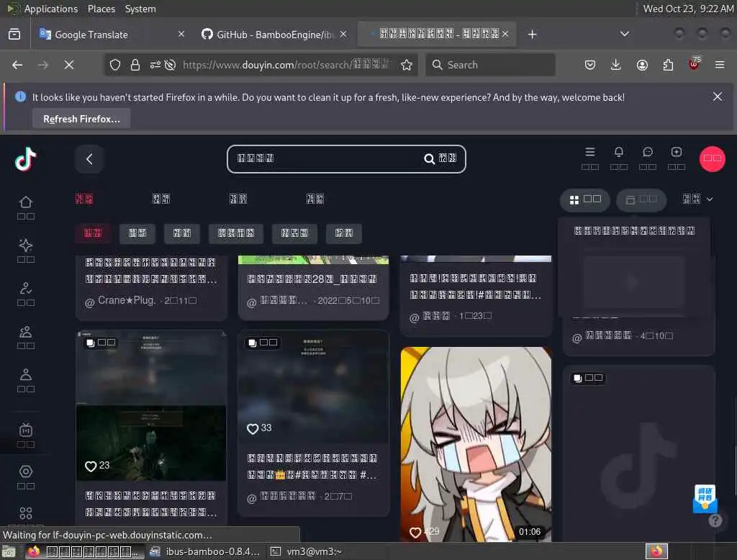Screen dimensions: 737x560
Task: Switch to the GitHub BambooEngine tab
Action: (274, 35)
